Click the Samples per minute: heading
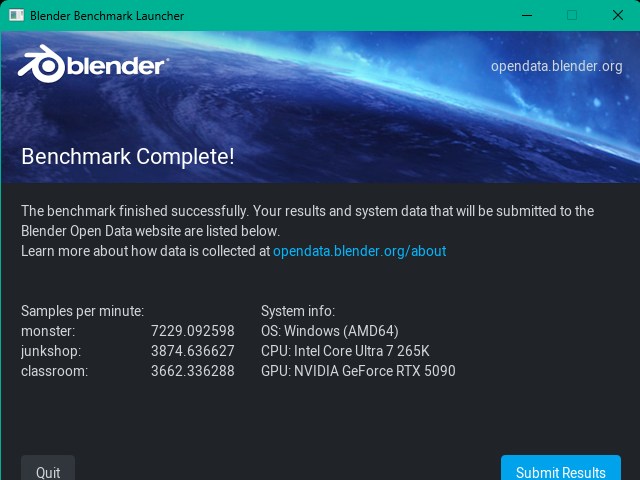The width and height of the screenshot is (640, 480). (82, 311)
